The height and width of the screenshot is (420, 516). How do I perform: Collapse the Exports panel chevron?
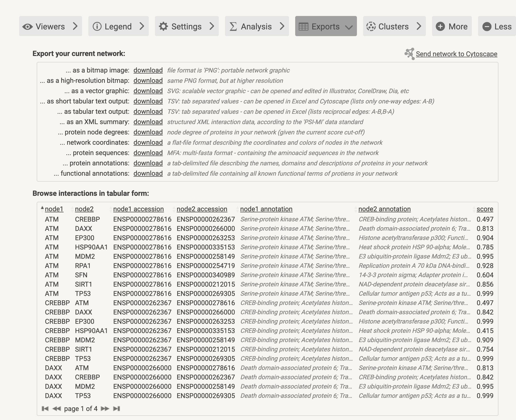tap(349, 27)
